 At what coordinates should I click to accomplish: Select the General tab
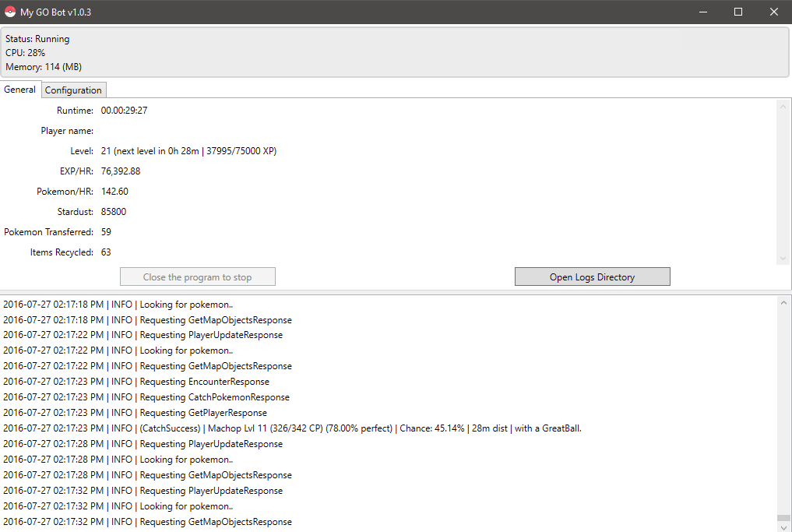pyautogui.click(x=19, y=90)
